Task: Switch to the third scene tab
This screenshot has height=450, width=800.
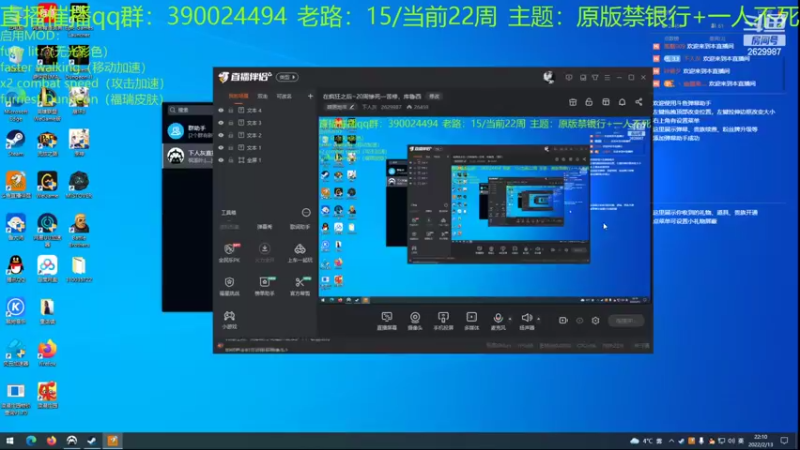Action: coord(284,96)
